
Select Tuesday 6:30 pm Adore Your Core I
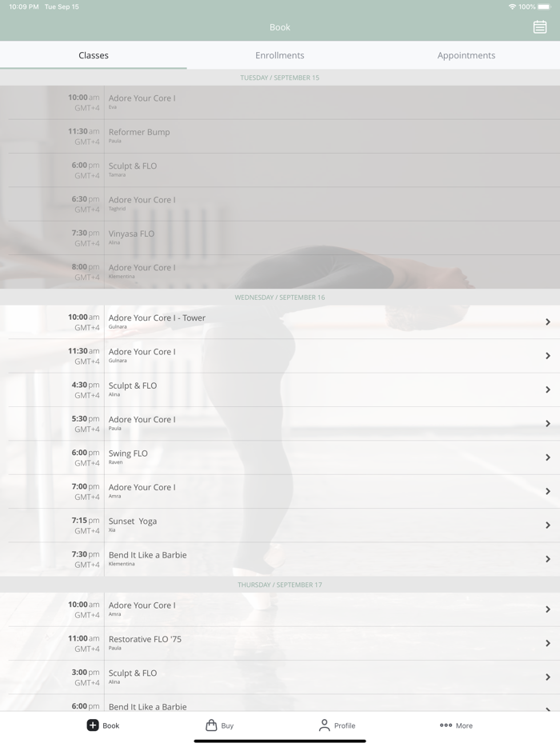[280, 204]
